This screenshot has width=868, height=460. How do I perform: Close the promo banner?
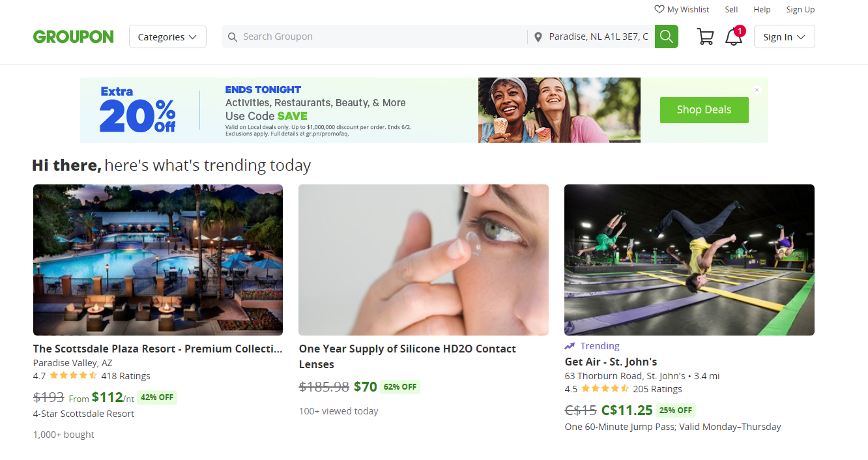pos(757,90)
